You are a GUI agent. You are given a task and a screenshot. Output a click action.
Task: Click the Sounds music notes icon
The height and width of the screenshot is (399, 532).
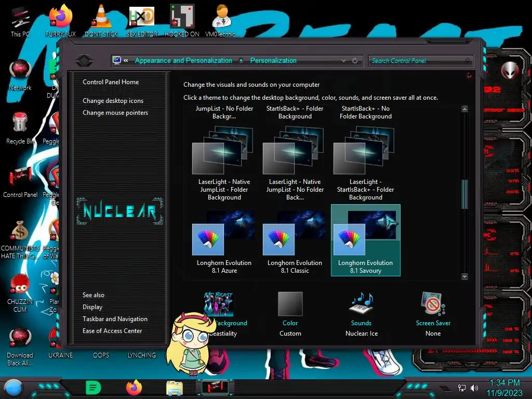pyautogui.click(x=362, y=303)
